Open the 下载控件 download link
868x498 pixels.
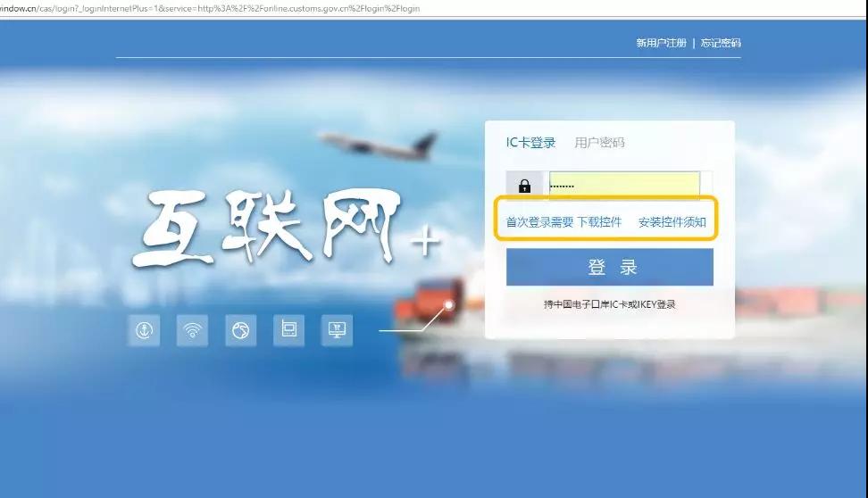[599, 222]
